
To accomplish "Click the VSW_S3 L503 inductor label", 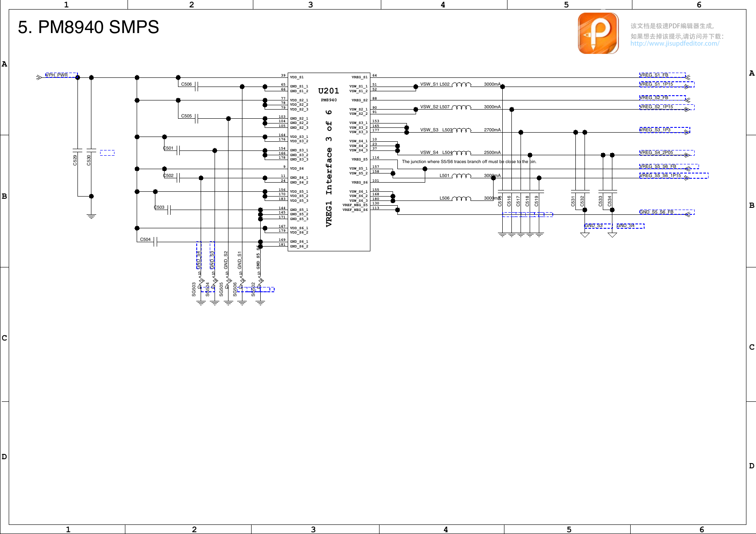I will (436, 130).
